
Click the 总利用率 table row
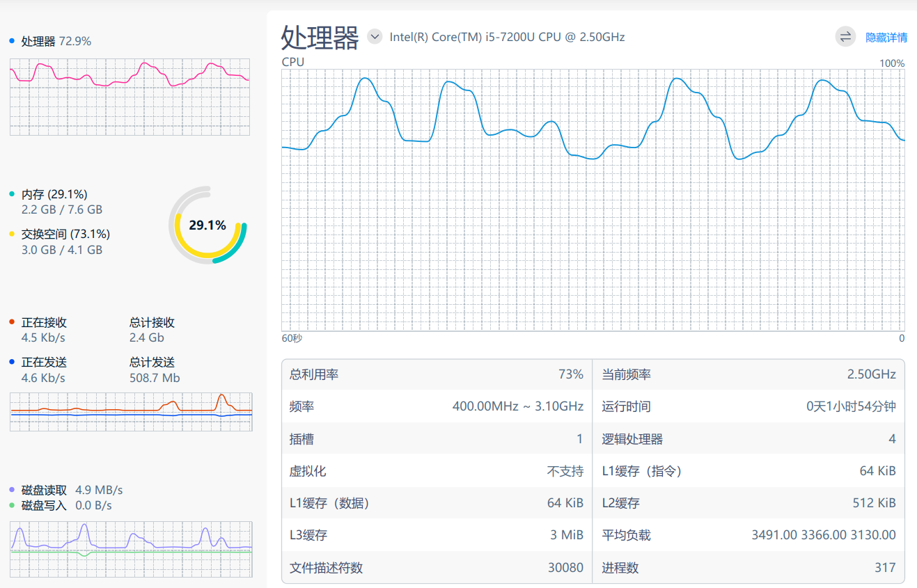[x=435, y=374]
